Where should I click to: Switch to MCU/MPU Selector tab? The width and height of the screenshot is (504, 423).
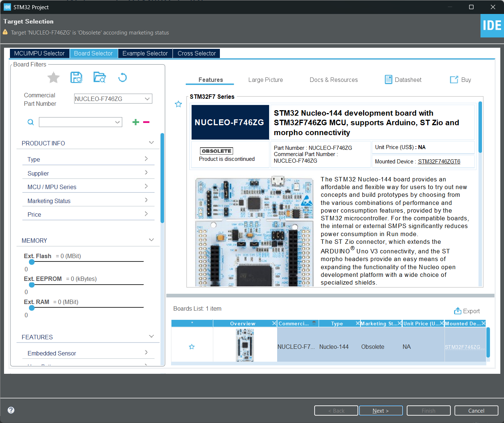click(x=39, y=53)
